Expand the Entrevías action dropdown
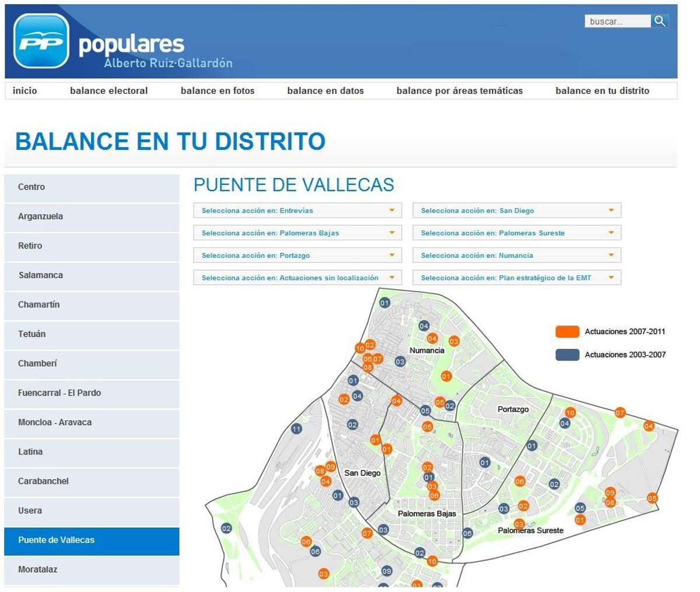 tap(297, 211)
